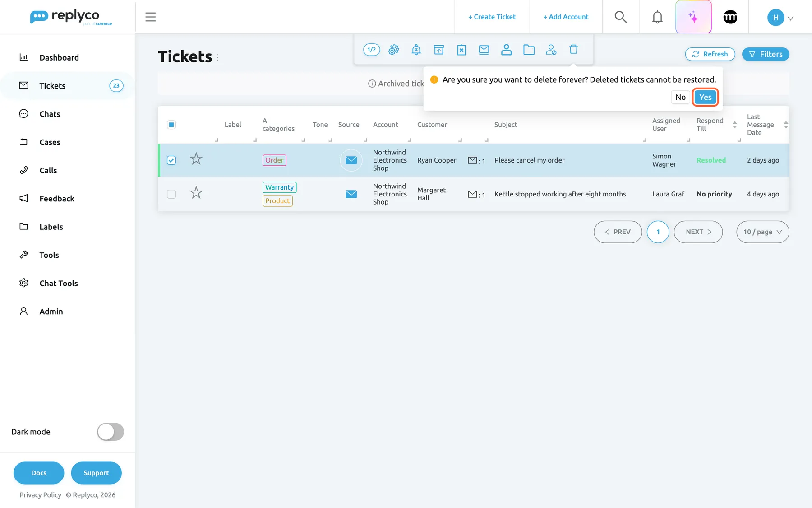
Task: Open the Filters button
Action: coord(766,54)
